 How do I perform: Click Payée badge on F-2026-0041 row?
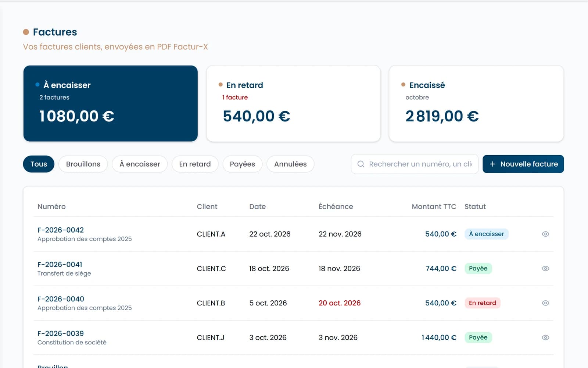[478, 269]
